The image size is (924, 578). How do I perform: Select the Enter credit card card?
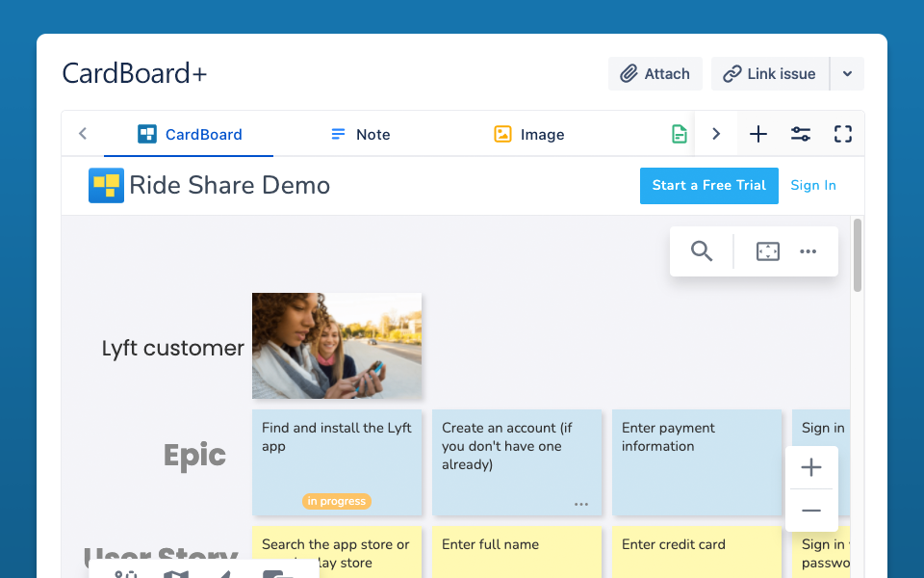click(697, 552)
